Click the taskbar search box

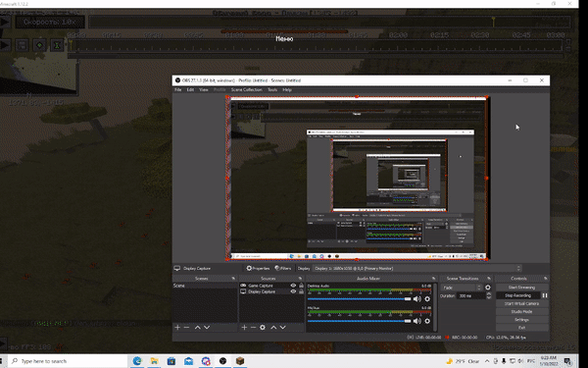point(68,361)
